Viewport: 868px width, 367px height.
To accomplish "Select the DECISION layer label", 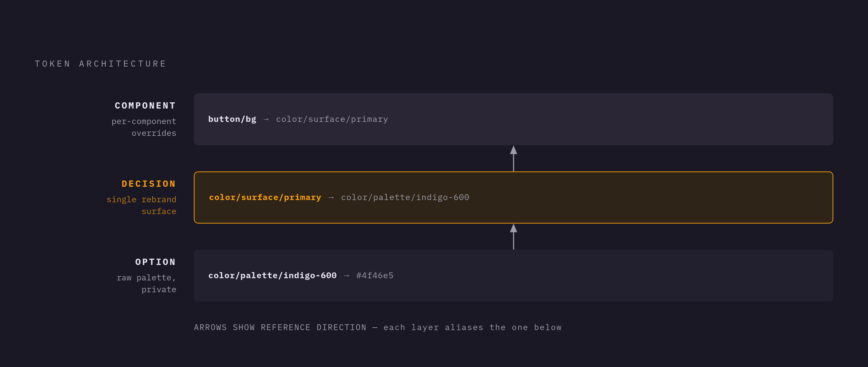I will coord(149,184).
